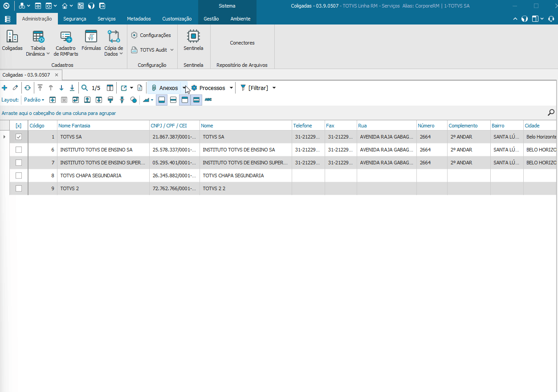Sort by the Nome Fantasia column header

[103, 126]
